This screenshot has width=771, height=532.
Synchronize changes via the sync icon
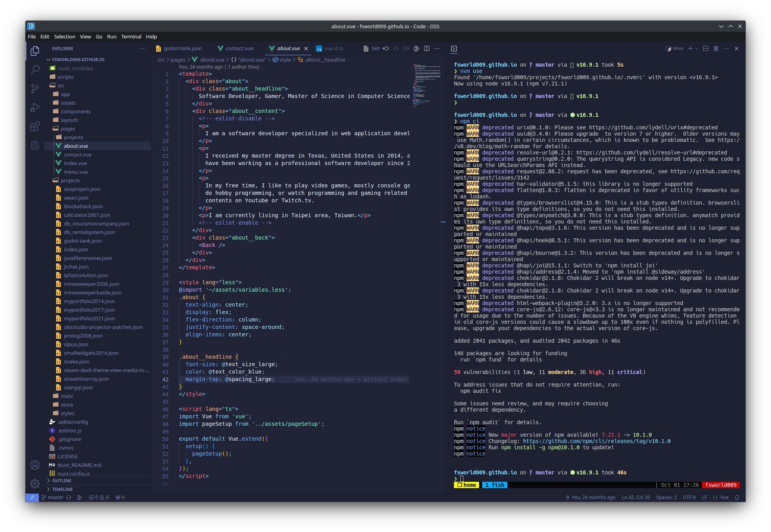[69, 498]
